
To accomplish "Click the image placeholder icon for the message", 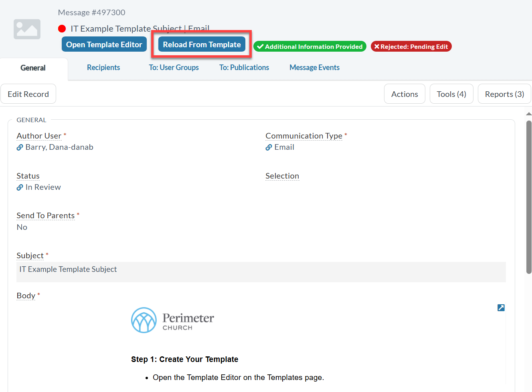I will [x=27, y=29].
